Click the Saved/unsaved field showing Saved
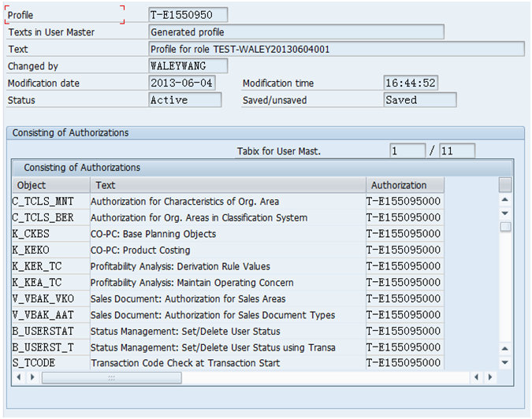The width and height of the screenshot is (532, 419). [x=420, y=100]
